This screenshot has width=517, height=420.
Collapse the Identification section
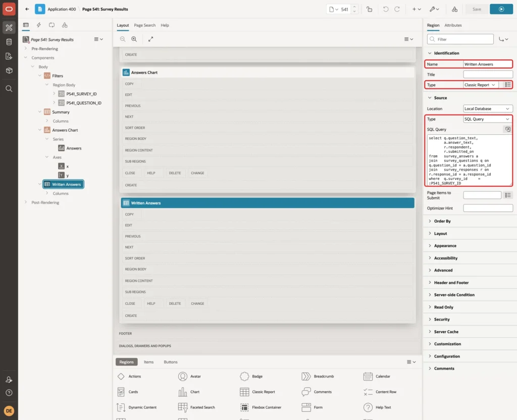pyautogui.click(x=430, y=53)
